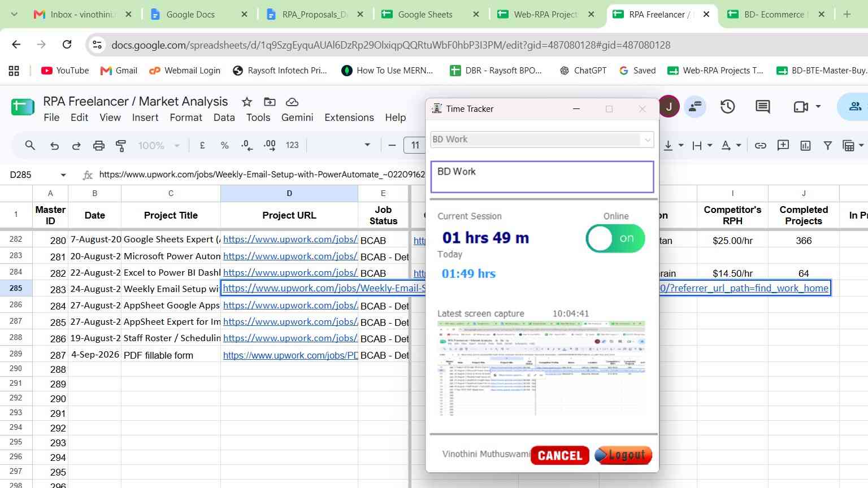Click the print icon in toolbar
868x488 pixels.
(98, 146)
